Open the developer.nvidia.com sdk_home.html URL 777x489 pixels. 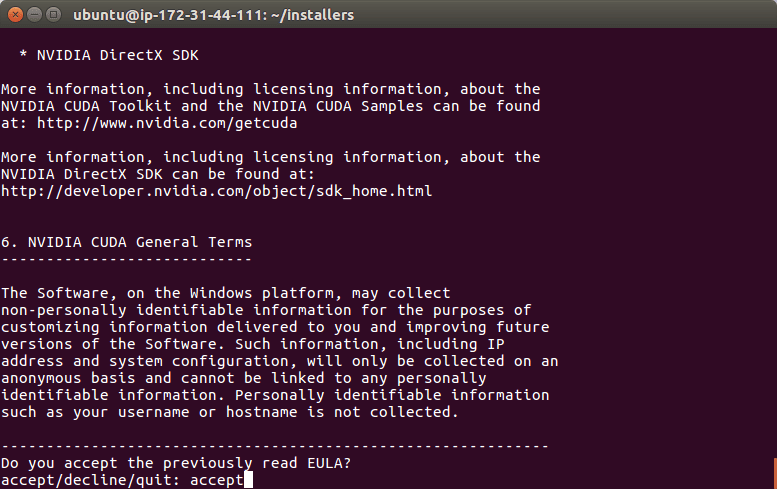[x=217, y=191]
